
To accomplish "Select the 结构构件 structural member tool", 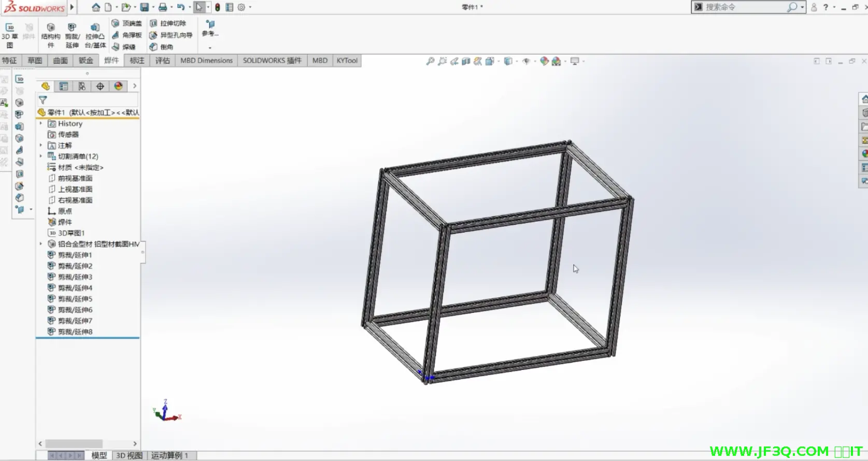I will (51, 35).
